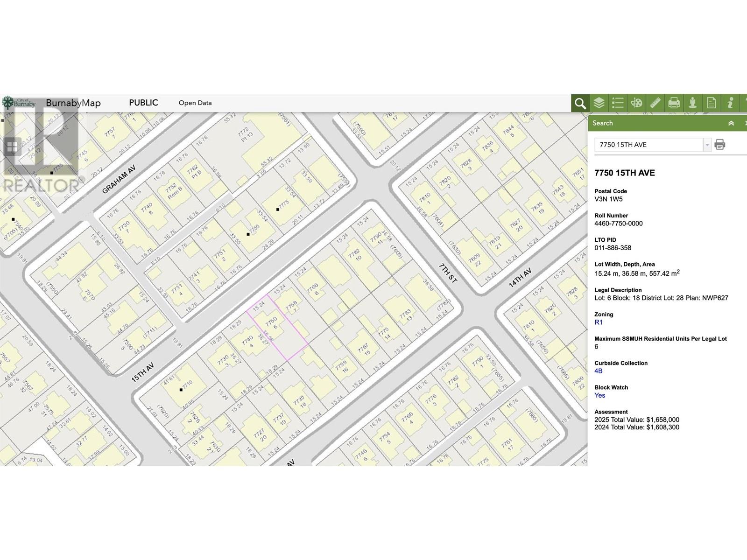The width and height of the screenshot is (747, 560).
Task: Open the document report icon
Action: [x=712, y=103]
